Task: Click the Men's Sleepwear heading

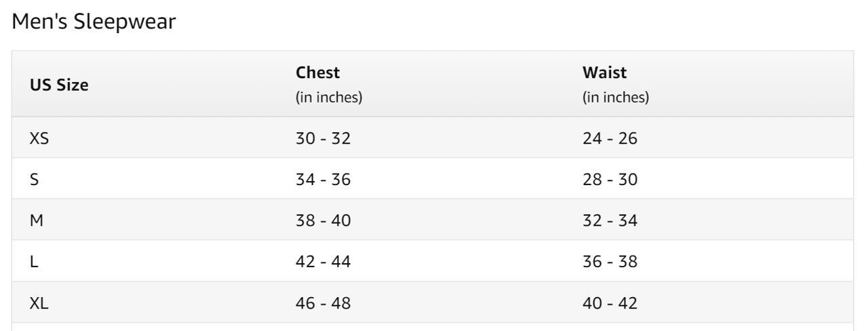Action: point(94,22)
